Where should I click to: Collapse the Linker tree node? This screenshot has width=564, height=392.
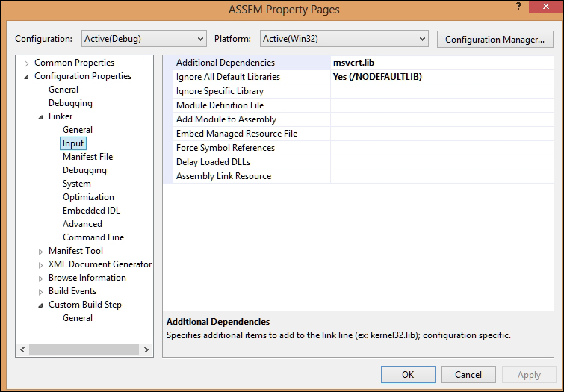pos(42,117)
